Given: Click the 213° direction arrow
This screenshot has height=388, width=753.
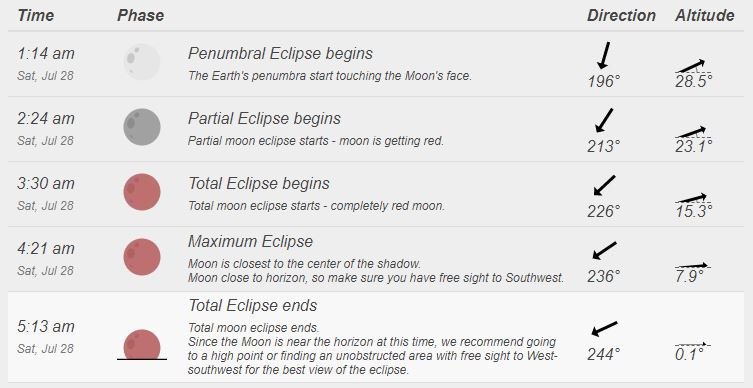Looking at the screenshot, I should [604, 120].
